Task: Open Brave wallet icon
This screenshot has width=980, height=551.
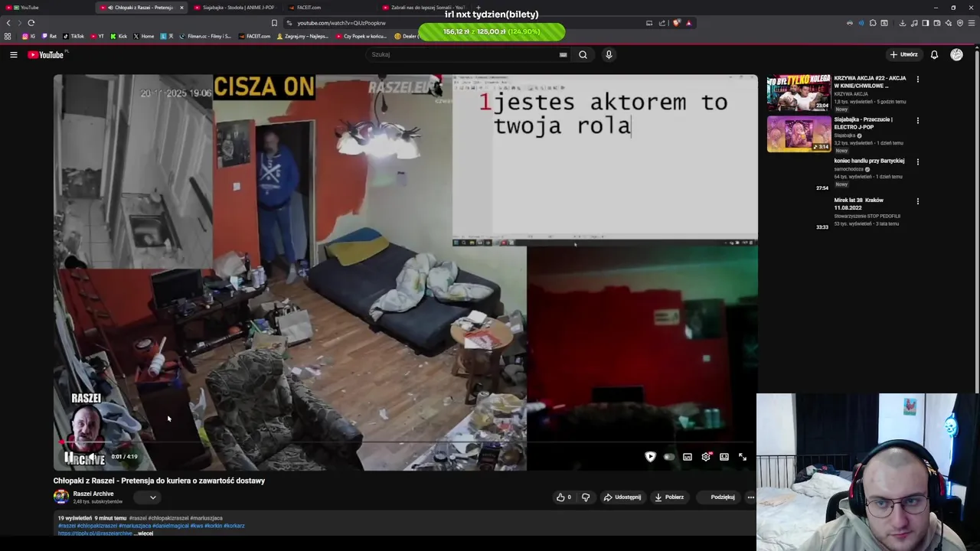Action: pyautogui.click(x=937, y=23)
